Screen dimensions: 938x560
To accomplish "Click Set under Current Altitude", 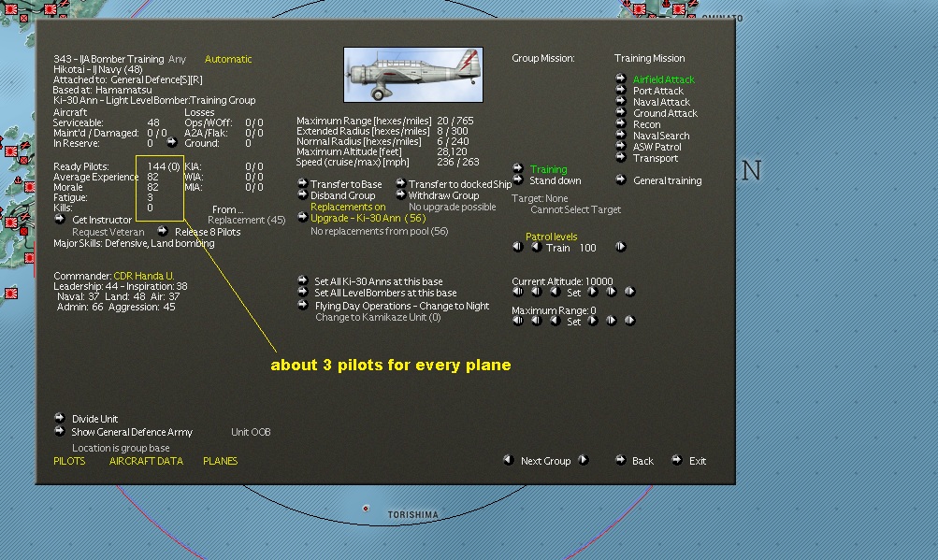I will pyautogui.click(x=573, y=293).
